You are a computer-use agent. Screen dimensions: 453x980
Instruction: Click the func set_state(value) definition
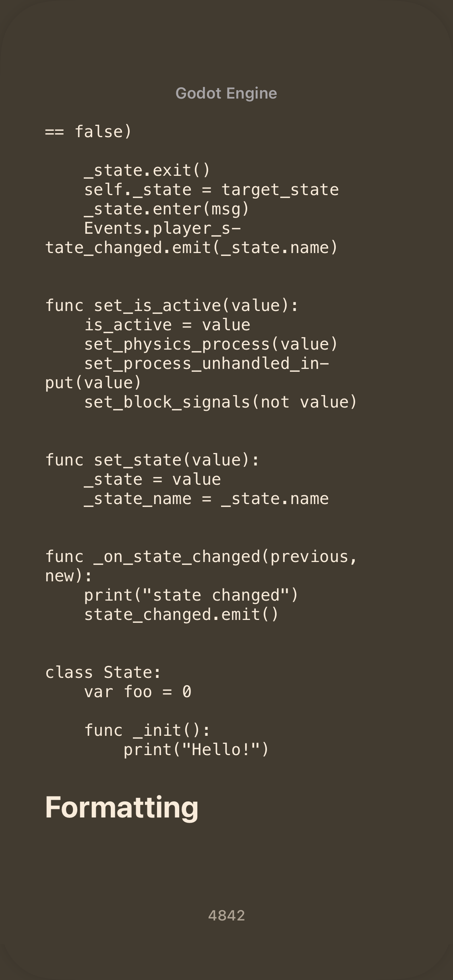point(153,460)
